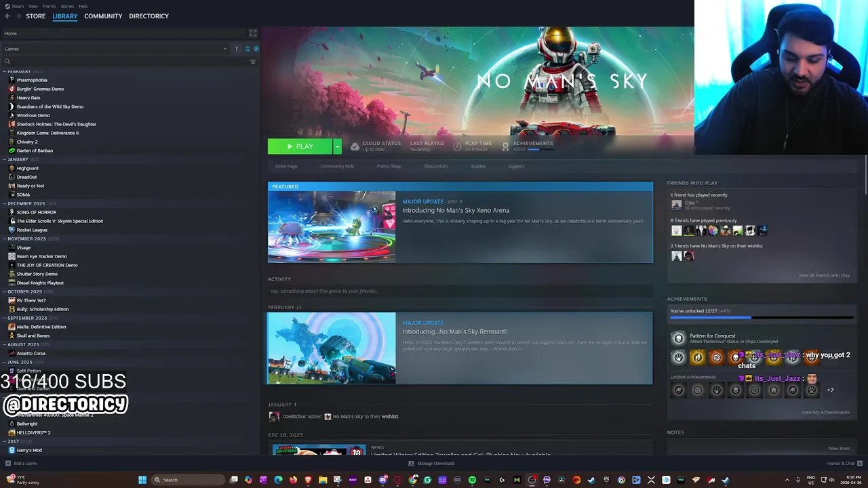
Task: Select Phasmophobia in game list
Action: pos(32,80)
